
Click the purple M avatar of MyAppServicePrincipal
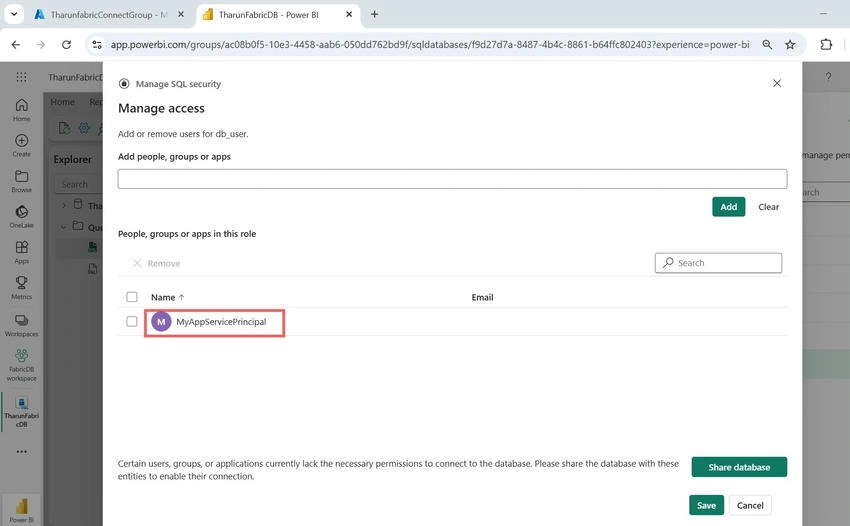(x=161, y=322)
